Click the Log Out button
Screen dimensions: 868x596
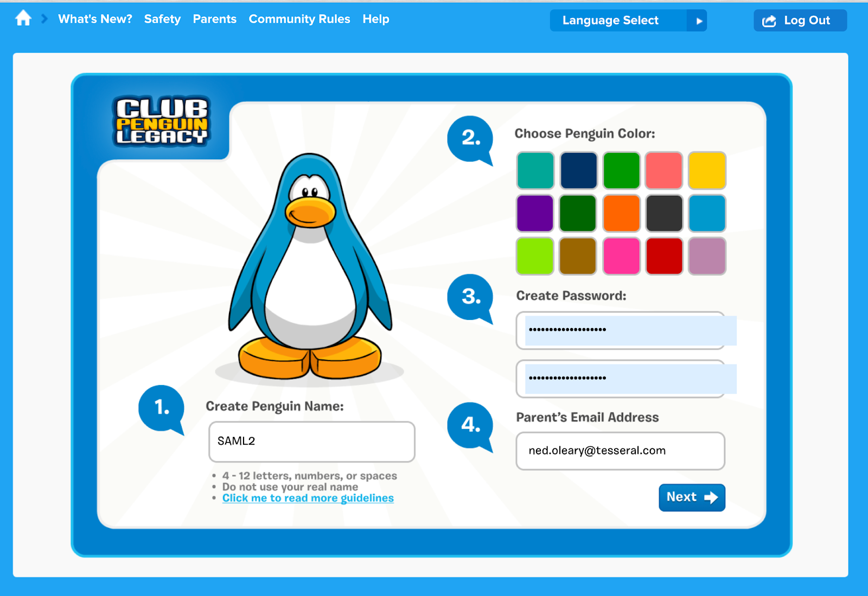point(800,21)
